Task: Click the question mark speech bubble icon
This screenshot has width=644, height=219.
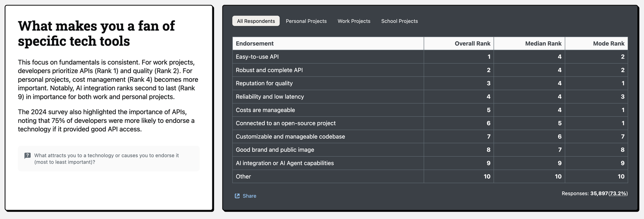Action: click(x=28, y=156)
